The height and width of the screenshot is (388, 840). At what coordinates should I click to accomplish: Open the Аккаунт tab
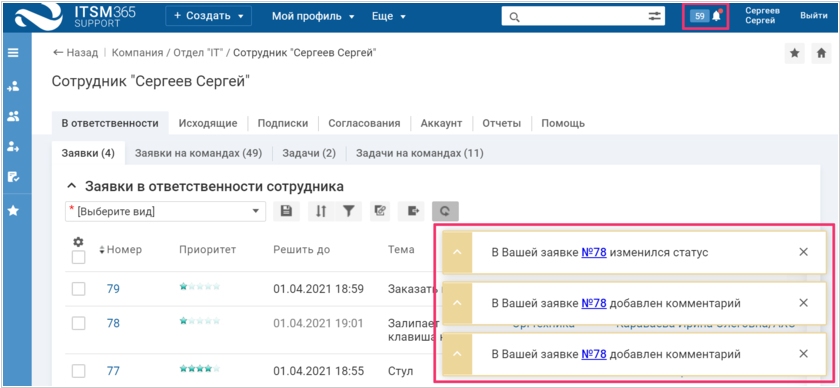pyautogui.click(x=441, y=123)
